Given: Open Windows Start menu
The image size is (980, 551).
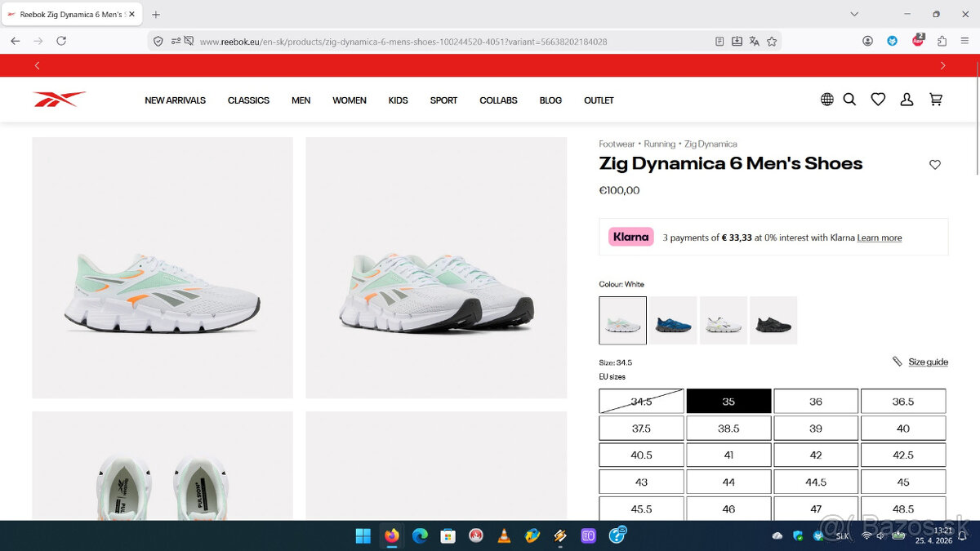Looking at the screenshot, I should coord(363,536).
